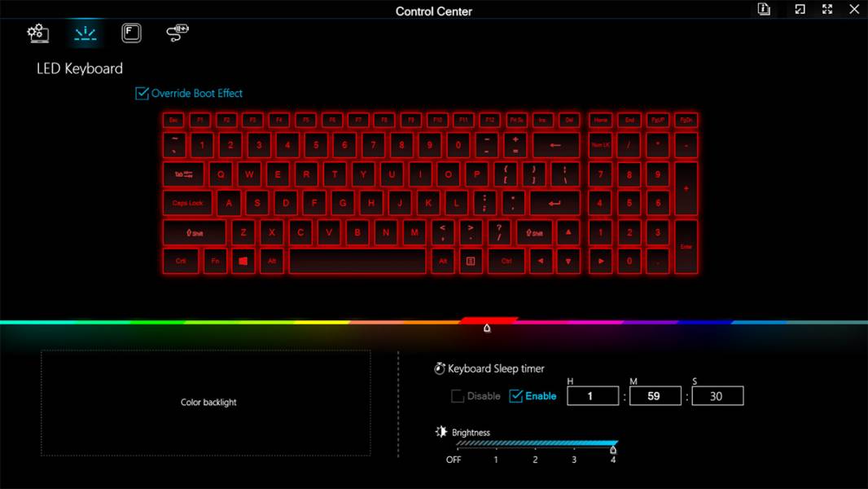Screen dimensions: 868x489
Task: Select the LED Keyboard tab icon
Action: coord(85,33)
